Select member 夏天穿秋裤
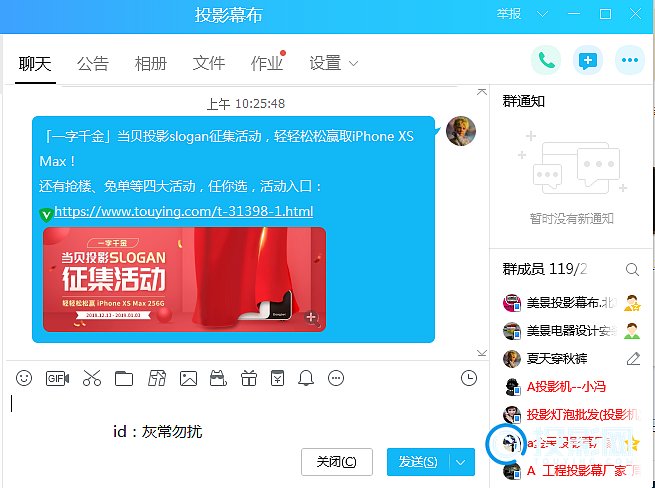Viewport: 655px width, 488px height. pyautogui.click(x=571, y=358)
